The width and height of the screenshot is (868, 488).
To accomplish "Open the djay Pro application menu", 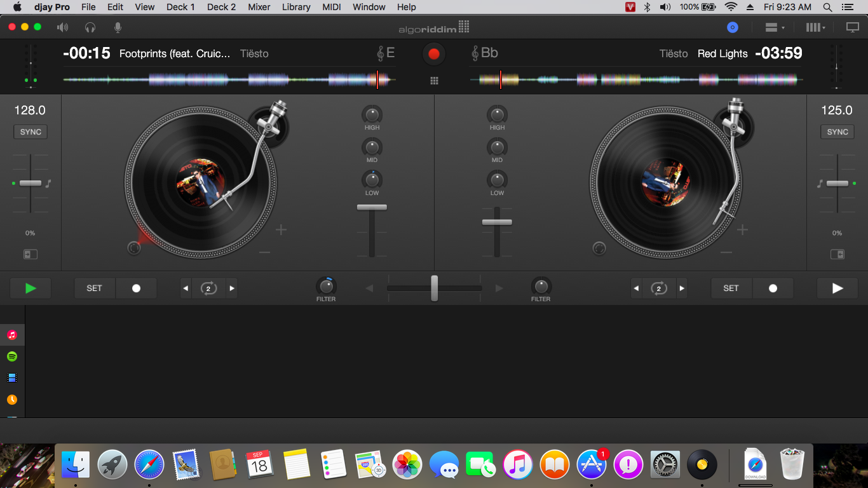I will 52,7.
